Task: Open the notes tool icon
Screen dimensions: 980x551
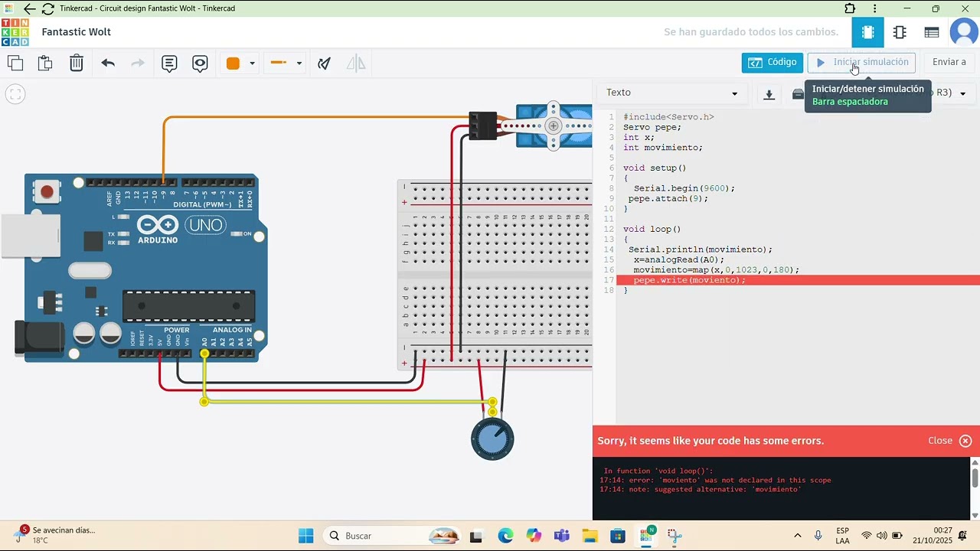Action: 169,64
